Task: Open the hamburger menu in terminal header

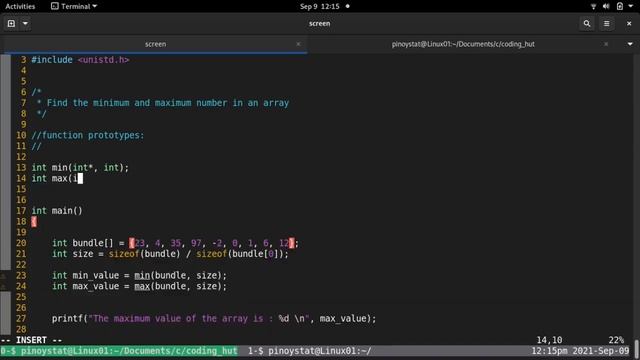Action: (x=607, y=24)
